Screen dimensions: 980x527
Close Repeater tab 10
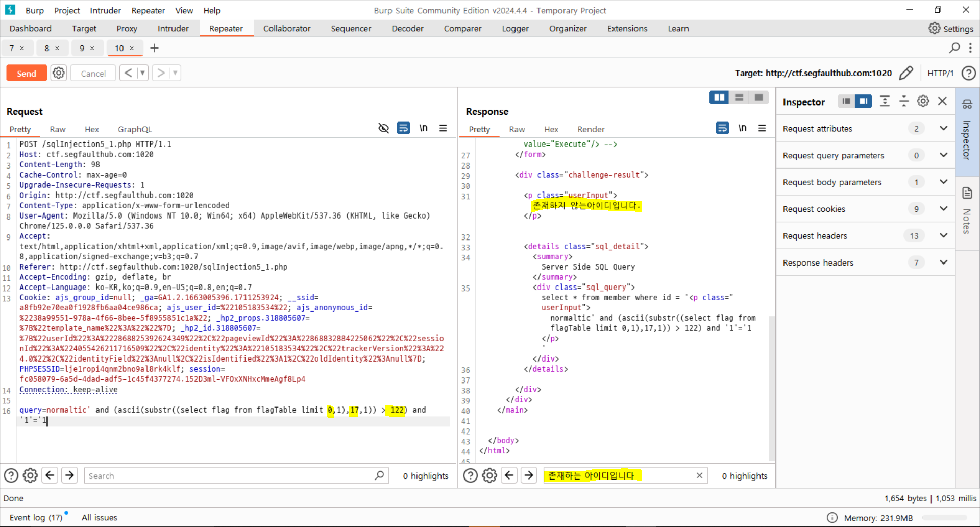[132, 48]
